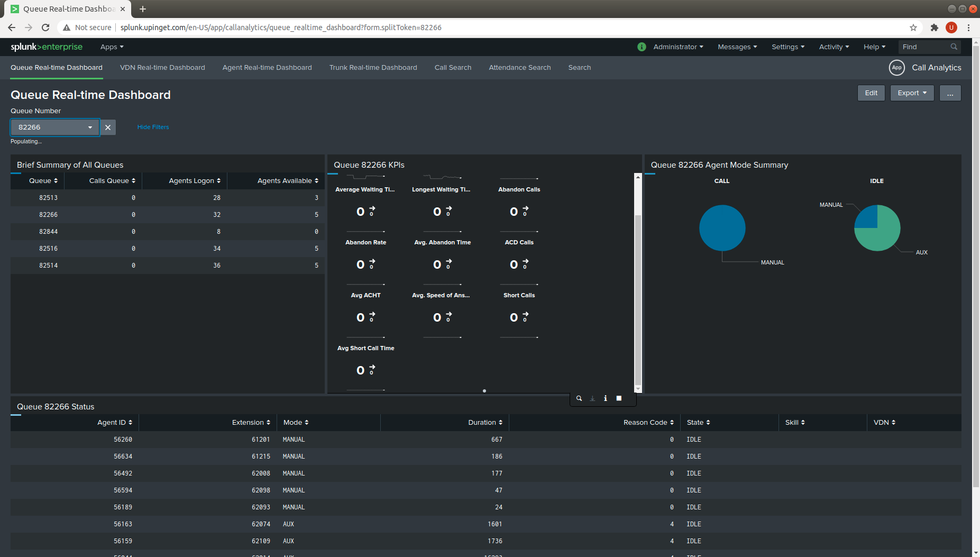Switch to Trunk Real-time Dashboard tab
Screen dimensions: 980x557
[373, 67]
